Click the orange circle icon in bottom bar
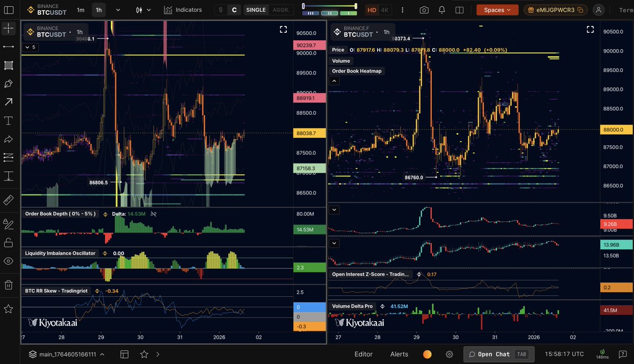The height and width of the screenshot is (364, 634). 427,354
